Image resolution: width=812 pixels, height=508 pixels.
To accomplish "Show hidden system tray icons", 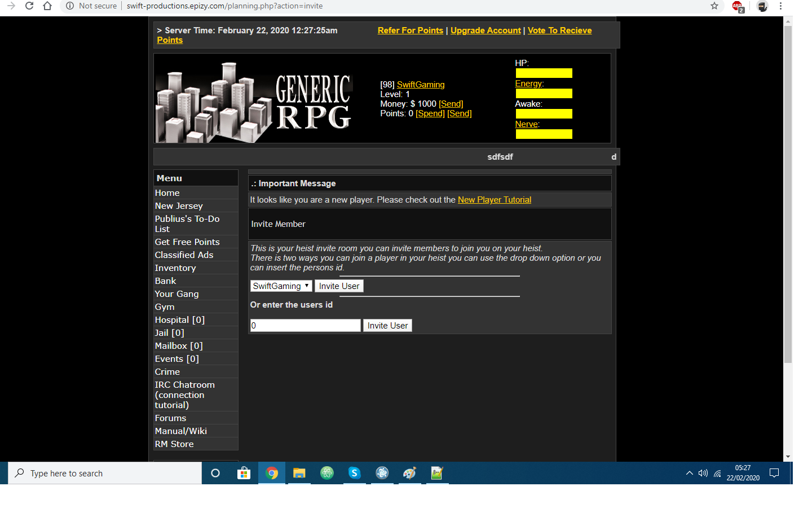I will (689, 473).
